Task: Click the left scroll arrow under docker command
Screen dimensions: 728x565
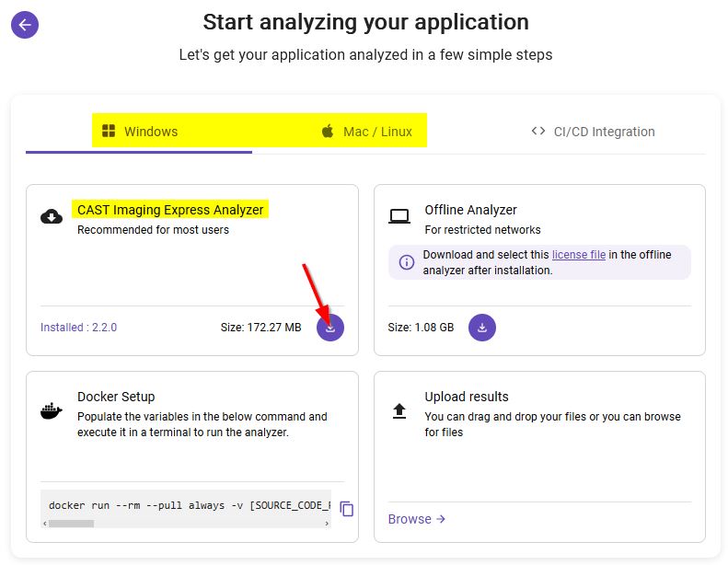Action: point(45,524)
